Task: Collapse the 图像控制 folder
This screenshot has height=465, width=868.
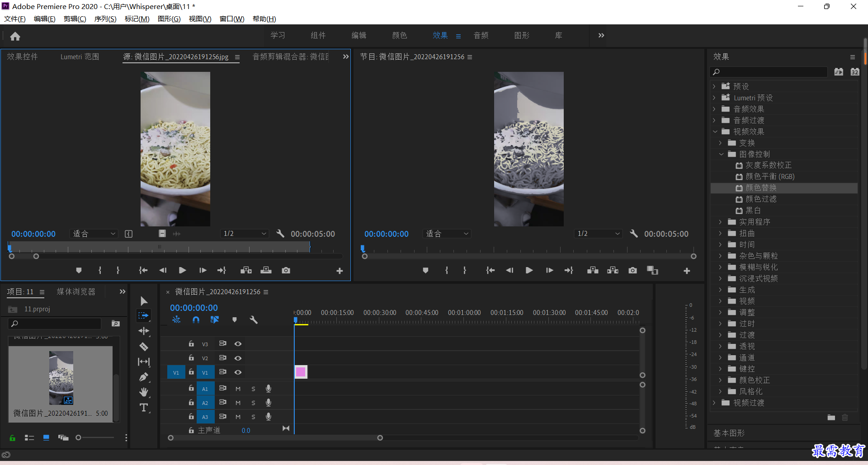Action: [x=721, y=154]
